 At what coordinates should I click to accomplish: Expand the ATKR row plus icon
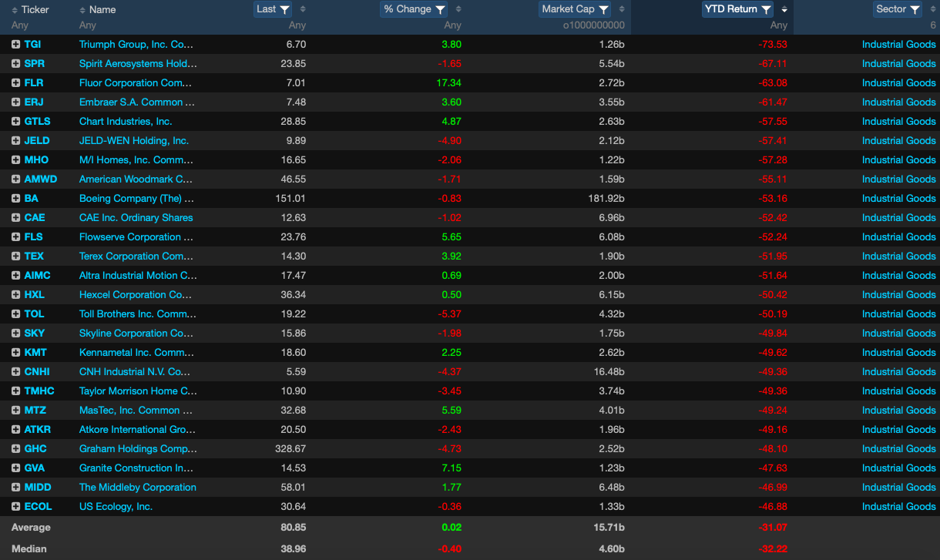[x=15, y=430]
